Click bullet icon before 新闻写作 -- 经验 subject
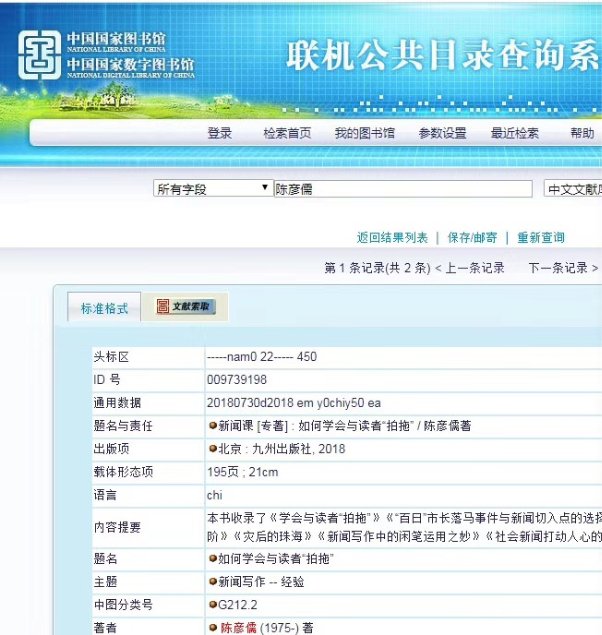Image resolution: width=602 pixels, height=635 pixels. (x=212, y=582)
